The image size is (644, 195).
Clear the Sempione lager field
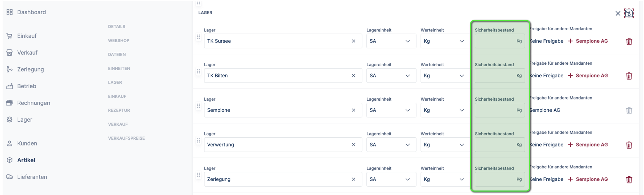pos(353,110)
